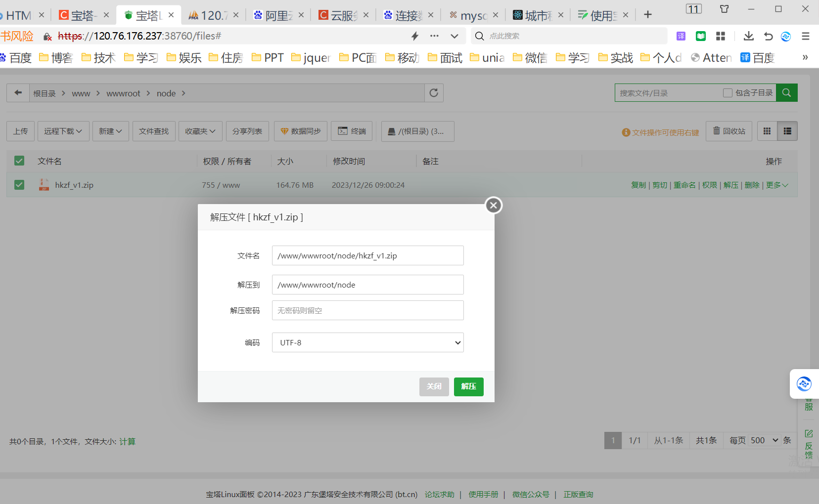Open the 分享列表 share list
The image size is (819, 504).
[x=247, y=131]
